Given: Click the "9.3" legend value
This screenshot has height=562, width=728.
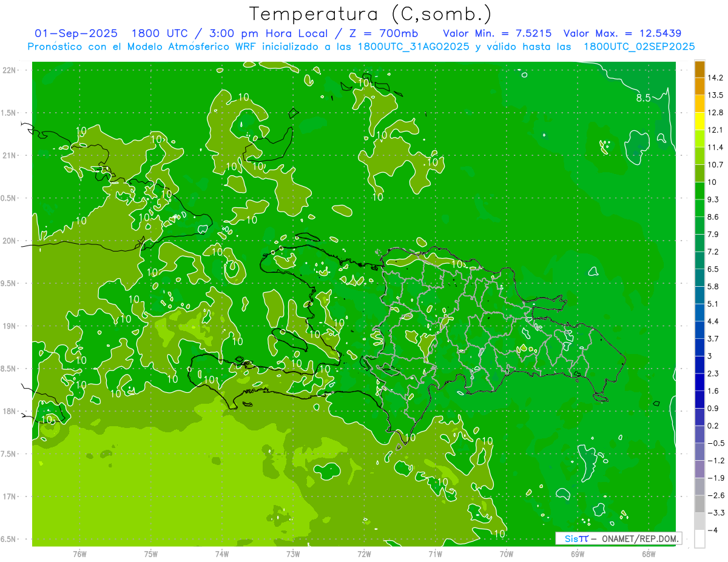Looking at the screenshot, I should click(x=713, y=199).
